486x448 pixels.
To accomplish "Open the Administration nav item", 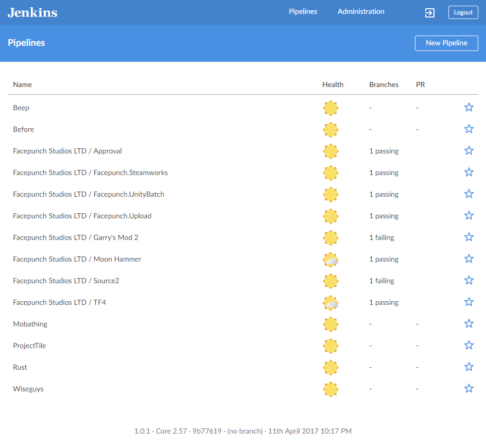I will coord(361,12).
